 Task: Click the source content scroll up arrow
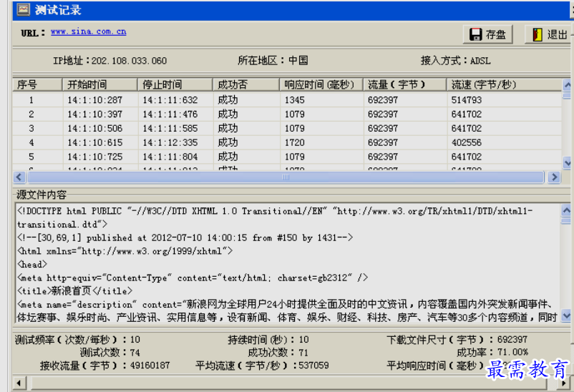pos(566,210)
